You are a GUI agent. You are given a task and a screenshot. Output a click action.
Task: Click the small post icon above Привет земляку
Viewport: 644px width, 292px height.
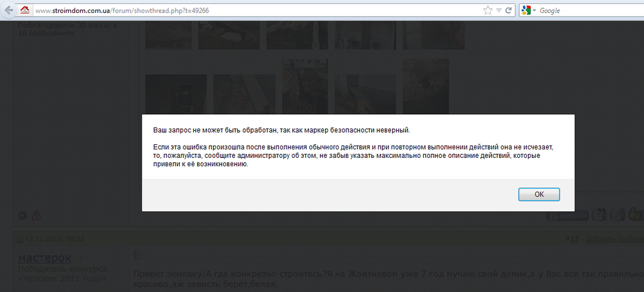pos(138,256)
